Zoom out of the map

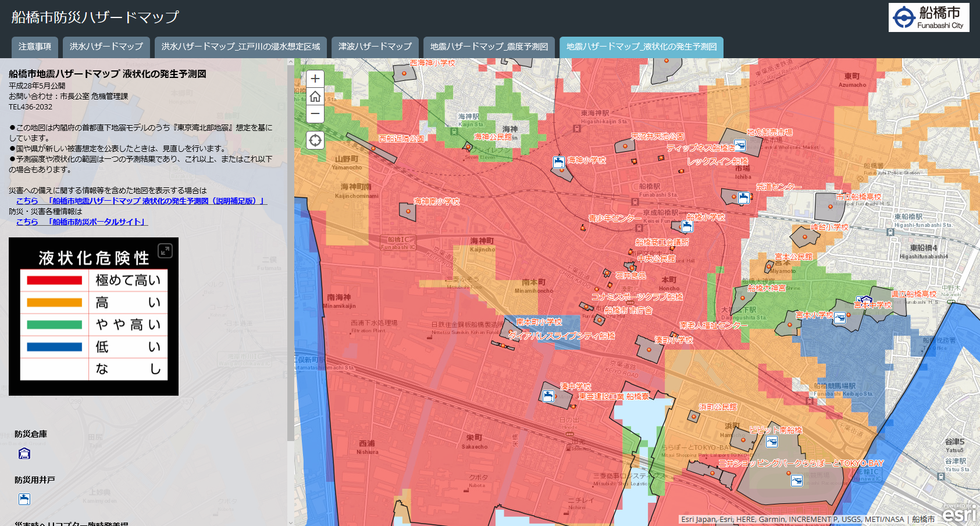[315, 113]
